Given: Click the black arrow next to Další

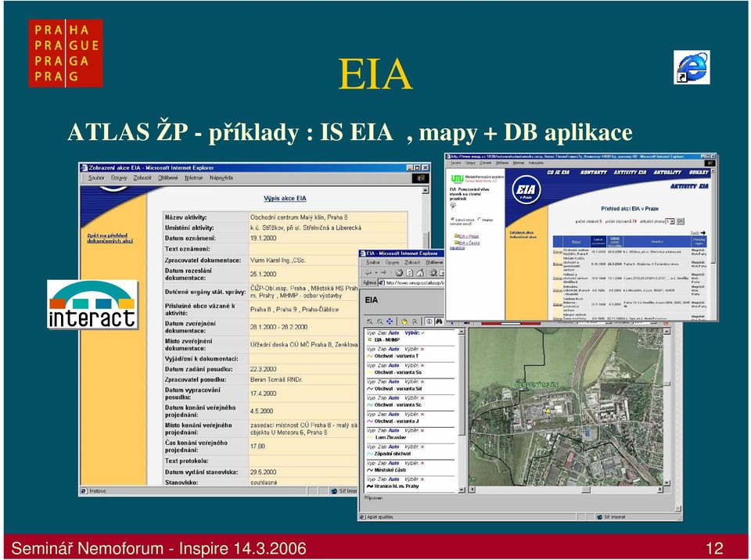Looking at the screenshot, I should [703, 233].
